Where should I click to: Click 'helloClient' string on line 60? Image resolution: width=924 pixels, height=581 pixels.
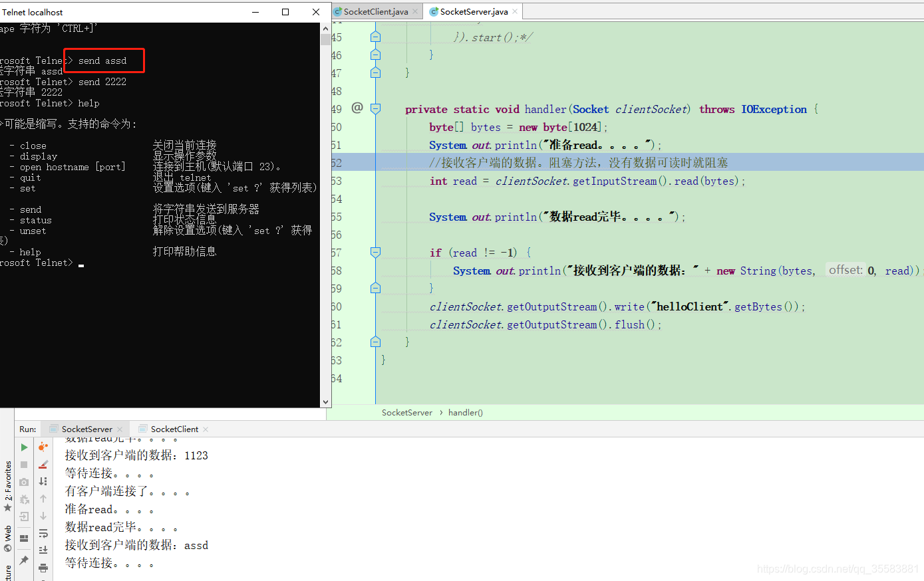[x=690, y=306]
